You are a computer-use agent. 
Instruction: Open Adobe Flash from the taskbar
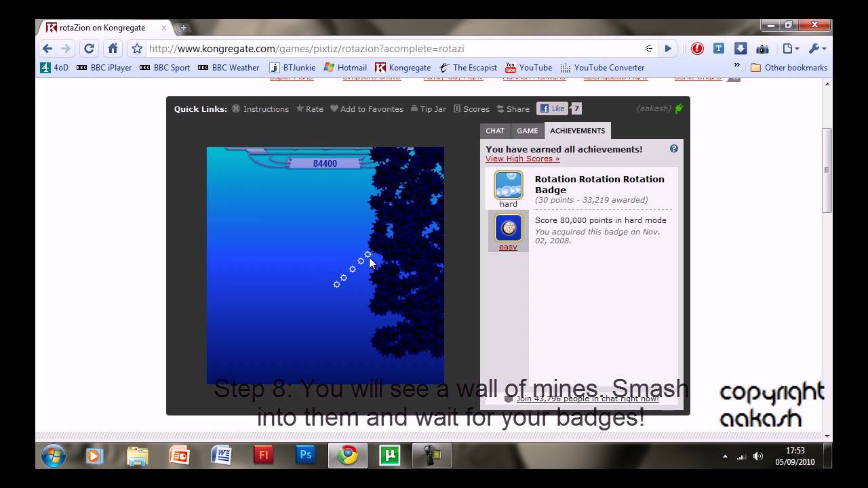(263, 456)
